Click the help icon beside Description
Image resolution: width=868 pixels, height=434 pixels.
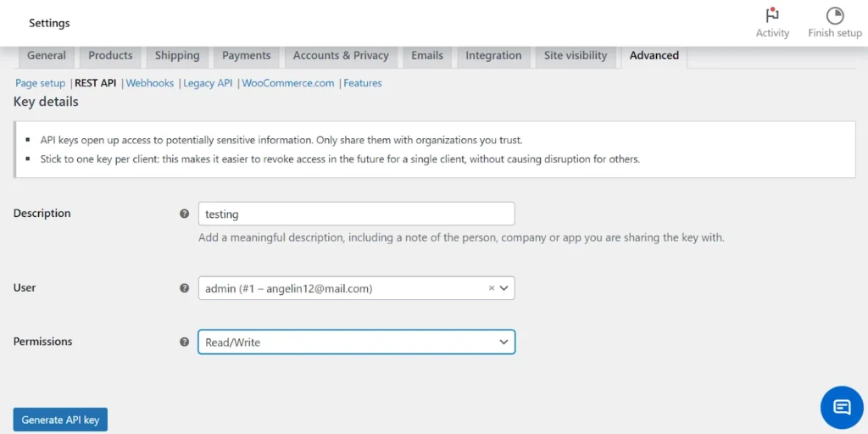pyautogui.click(x=185, y=214)
